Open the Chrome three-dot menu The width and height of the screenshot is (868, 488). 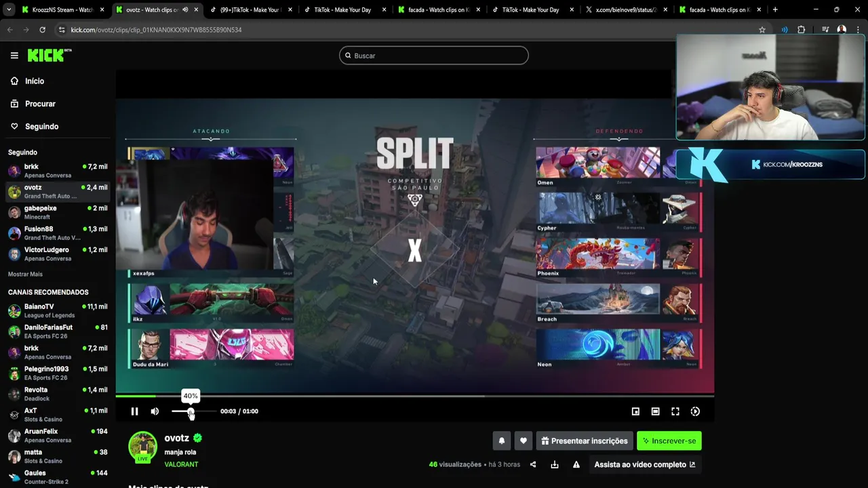click(858, 30)
